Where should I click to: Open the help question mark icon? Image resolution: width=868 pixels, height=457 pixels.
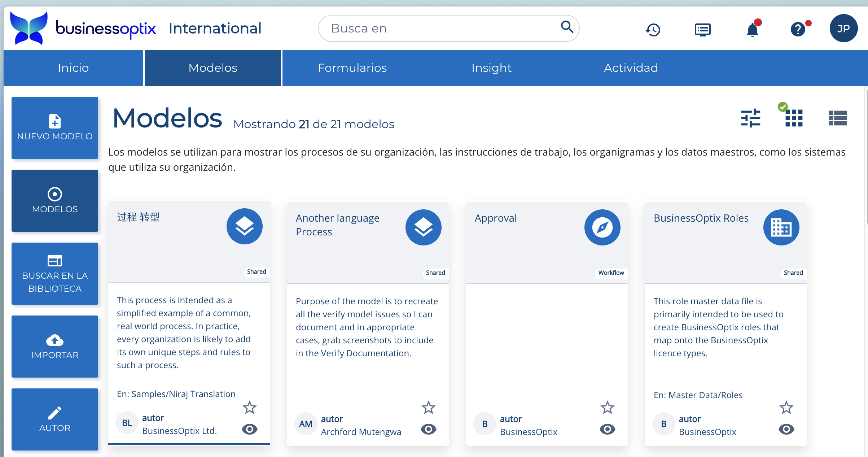pos(798,29)
